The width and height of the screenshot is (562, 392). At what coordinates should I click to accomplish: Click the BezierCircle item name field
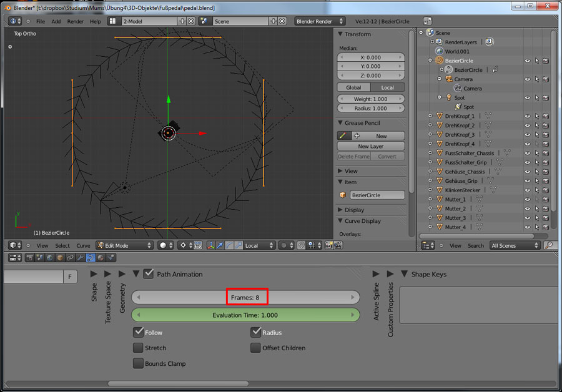[x=376, y=195]
